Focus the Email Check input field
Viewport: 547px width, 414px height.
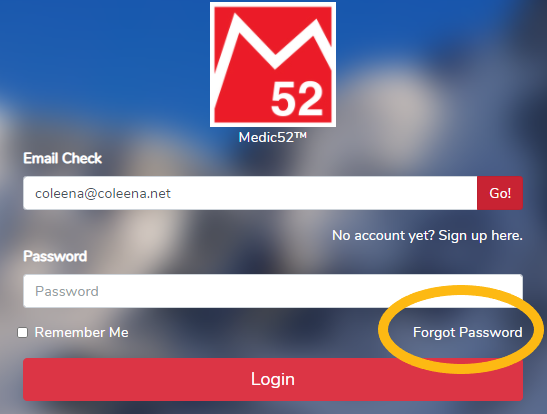click(250, 193)
